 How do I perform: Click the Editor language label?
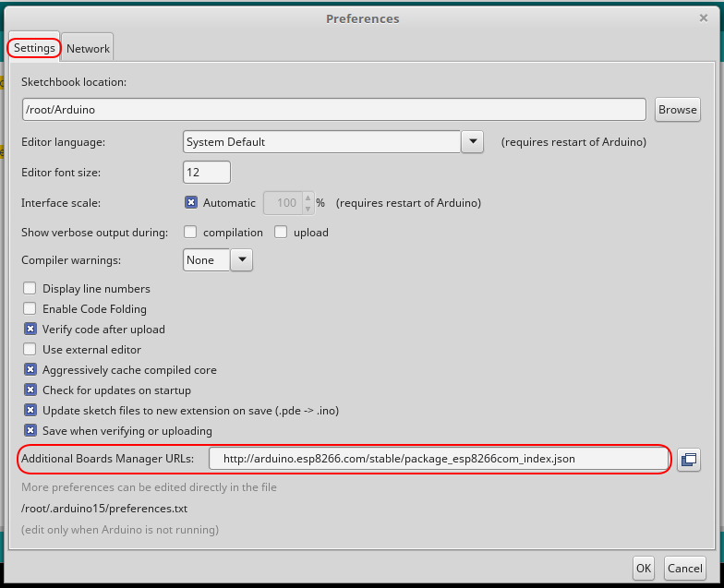(63, 142)
